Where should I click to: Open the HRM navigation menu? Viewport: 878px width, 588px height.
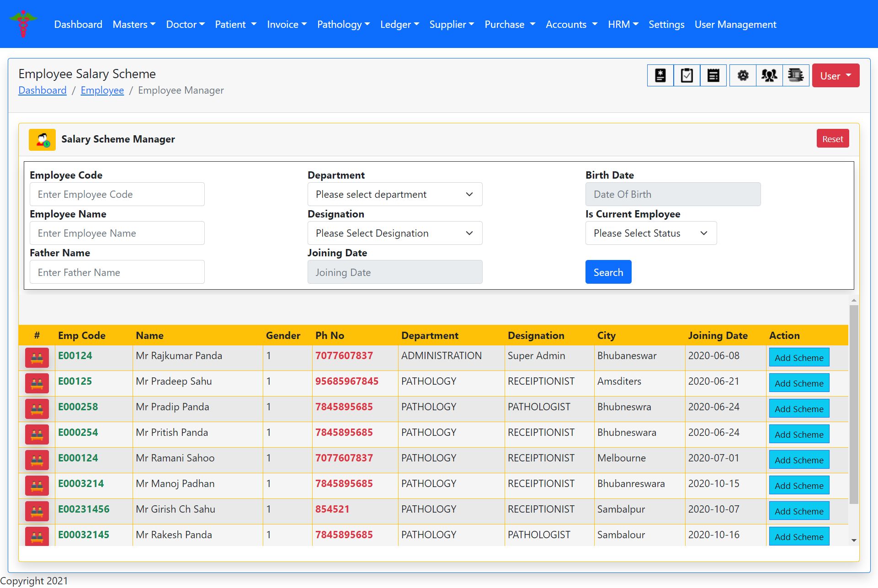coord(623,24)
